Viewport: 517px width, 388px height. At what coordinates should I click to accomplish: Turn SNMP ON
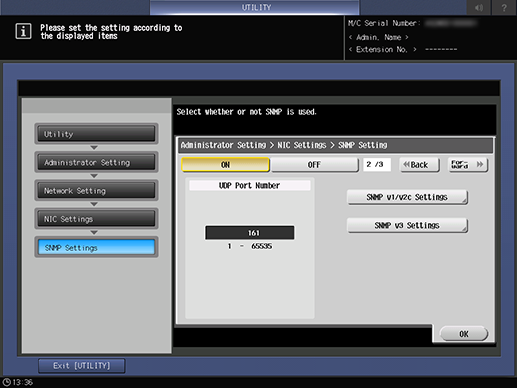225,165
